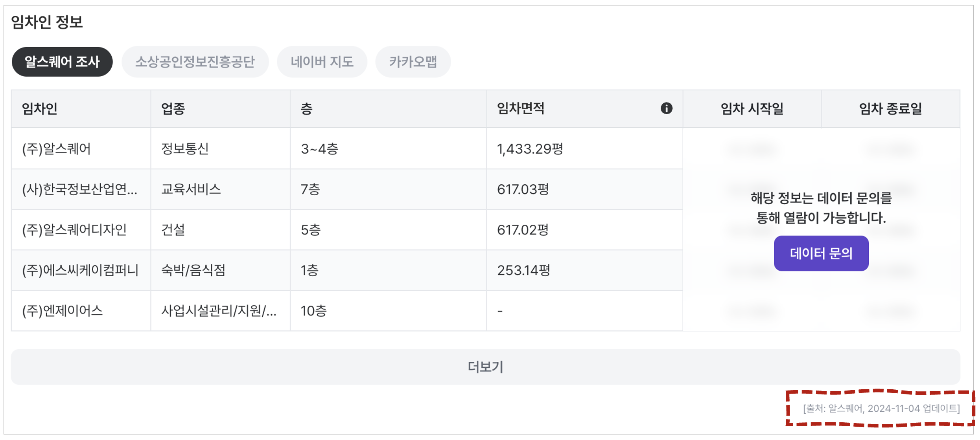
Task: Click the (주)에스씨케이컴퍼니 tenant name
Action: [80, 270]
